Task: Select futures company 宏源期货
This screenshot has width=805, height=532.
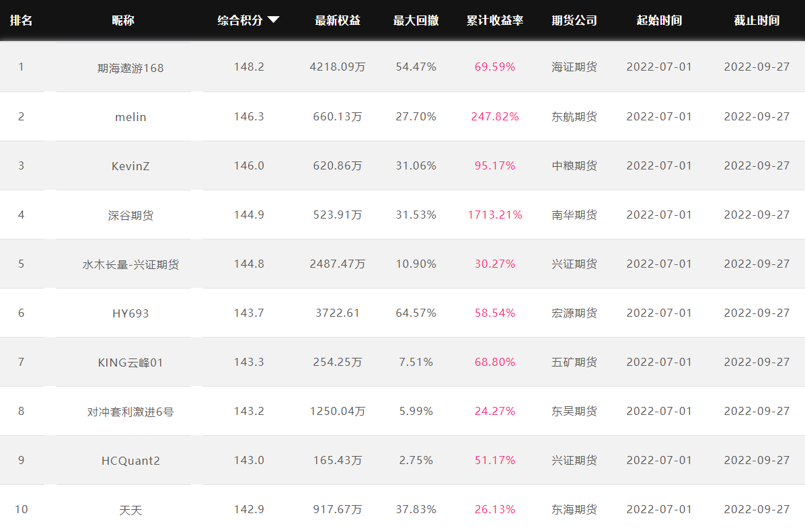Action: (x=574, y=313)
